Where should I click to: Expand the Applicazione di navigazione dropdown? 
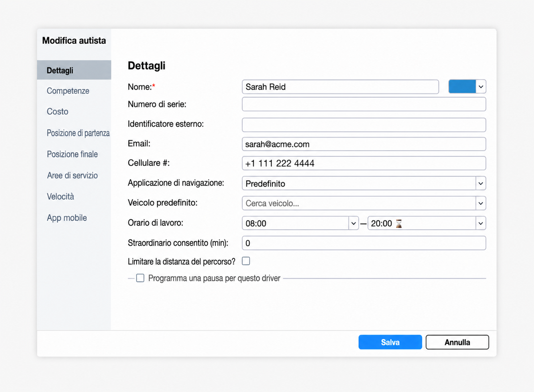[481, 183]
